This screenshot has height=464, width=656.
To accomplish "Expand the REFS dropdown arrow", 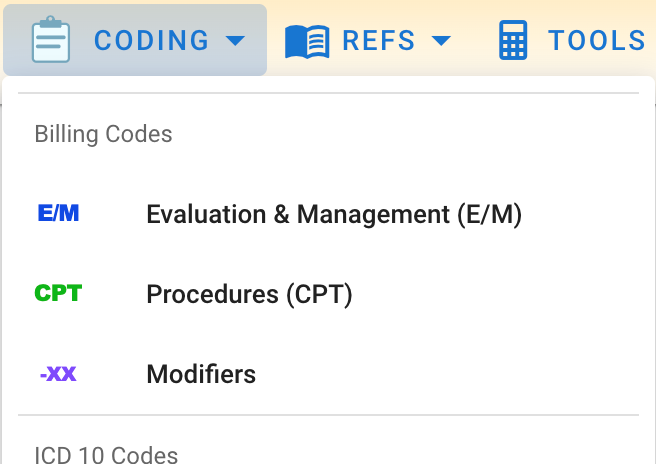I will [x=441, y=41].
